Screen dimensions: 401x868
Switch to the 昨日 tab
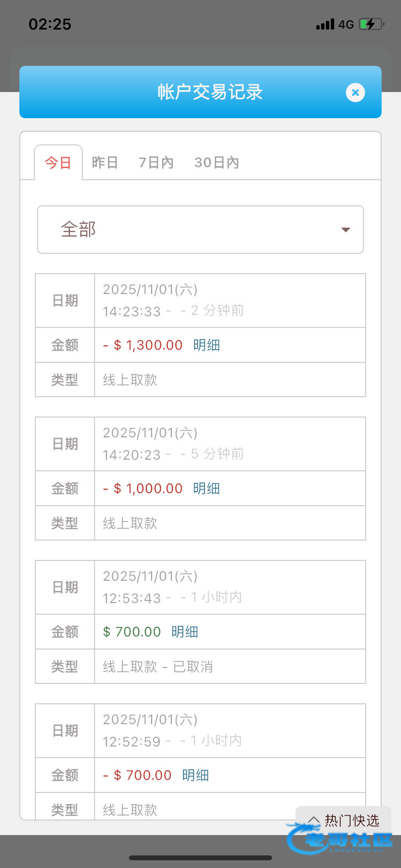(105, 163)
